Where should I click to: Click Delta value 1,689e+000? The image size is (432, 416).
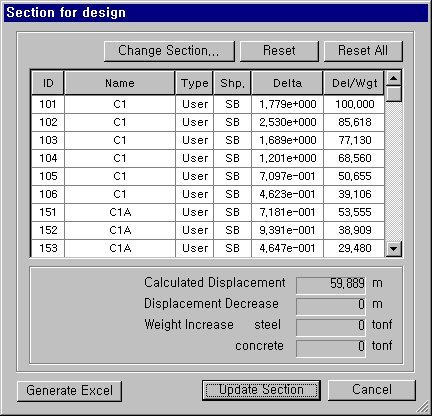click(x=287, y=140)
